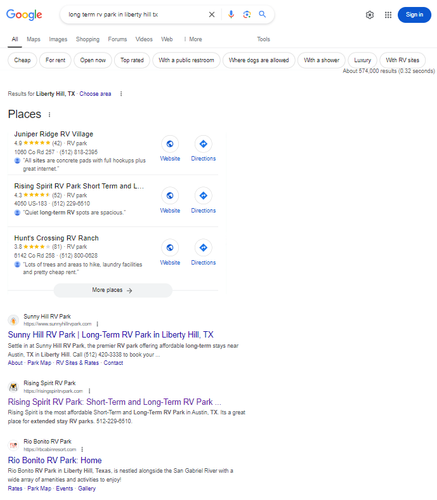
Task: Click Hunt's Crossing reviewer avatar icon
Action: coord(17,265)
